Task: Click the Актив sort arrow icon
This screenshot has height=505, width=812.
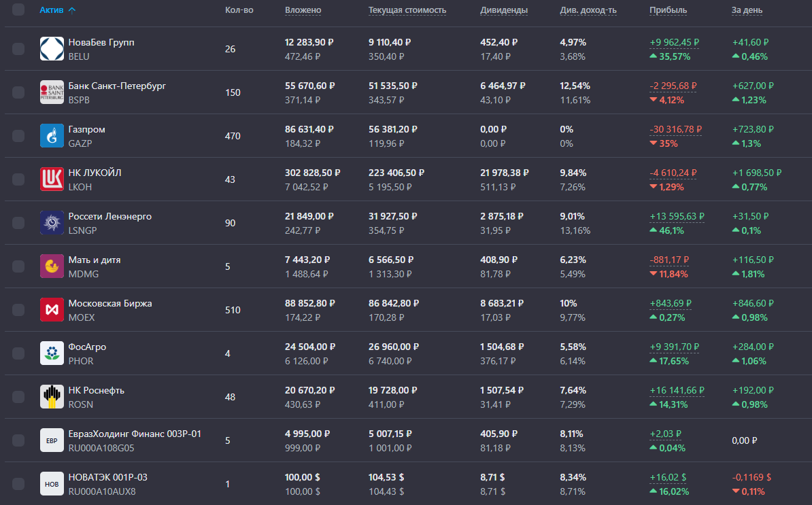Action: (x=72, y=10)
